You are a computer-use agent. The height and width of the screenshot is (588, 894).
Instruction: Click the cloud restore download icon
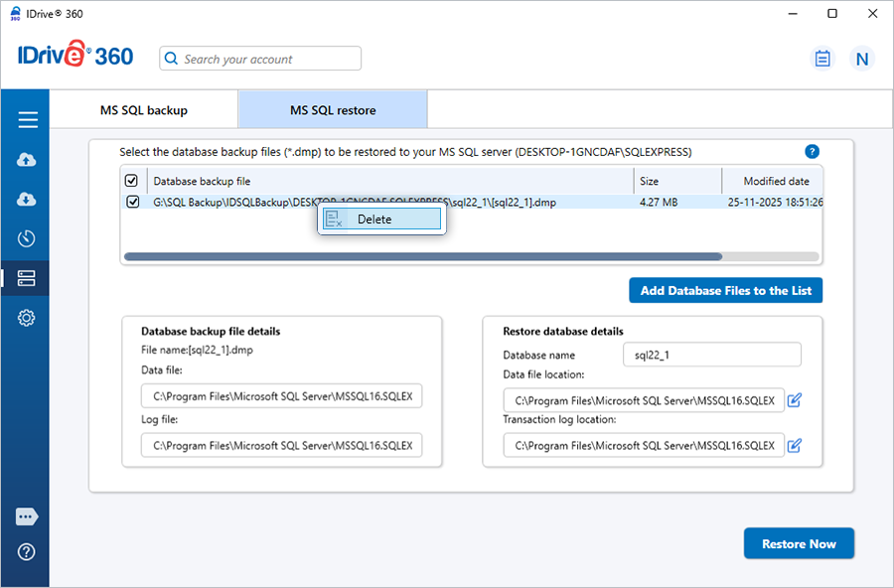[27, 200]
